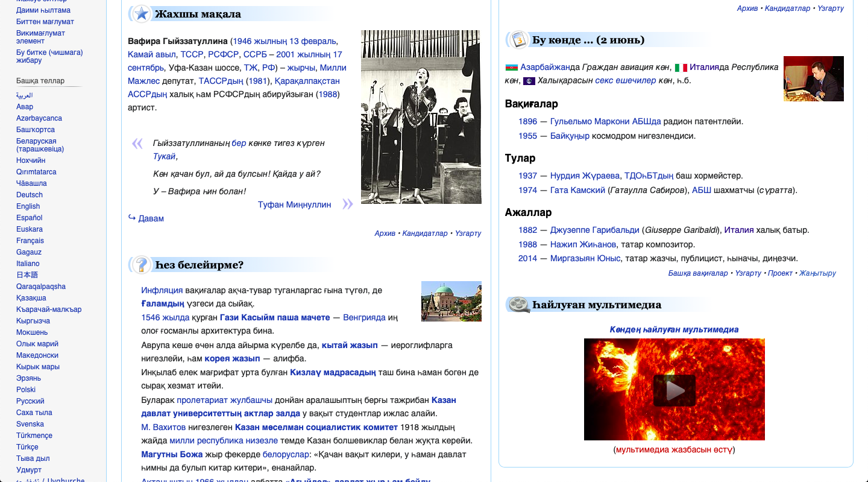The height and width of the screenshot is (482, 868).
Task: Open Кандидатлар under the featured article
Action: coord(425,233)
